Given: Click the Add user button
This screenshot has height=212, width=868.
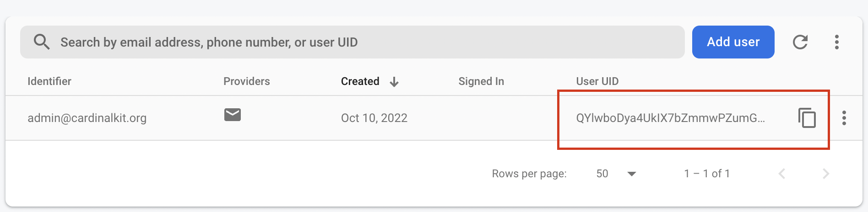Looking at the screenshot, I should pyautogui.click(x=733, y=42).
